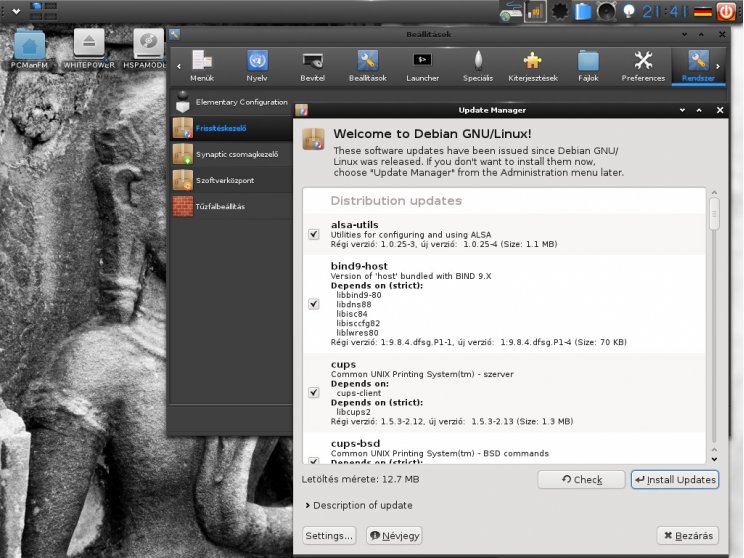Open Synaptic csomagkezelő from sidebar

pos(231,154)
